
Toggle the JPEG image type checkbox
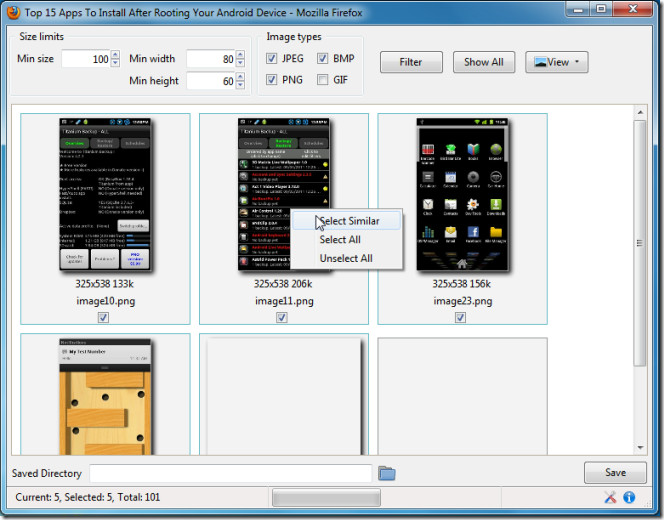pos(271,58)
